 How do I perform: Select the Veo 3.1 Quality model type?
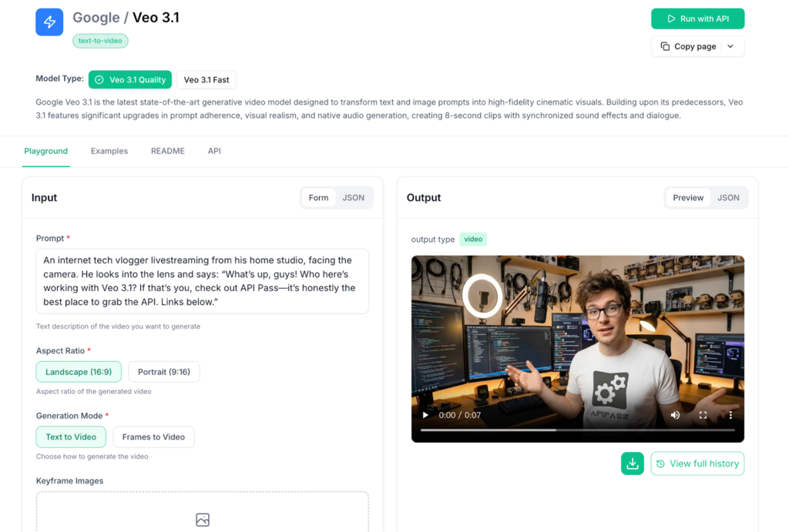[130, 80]
